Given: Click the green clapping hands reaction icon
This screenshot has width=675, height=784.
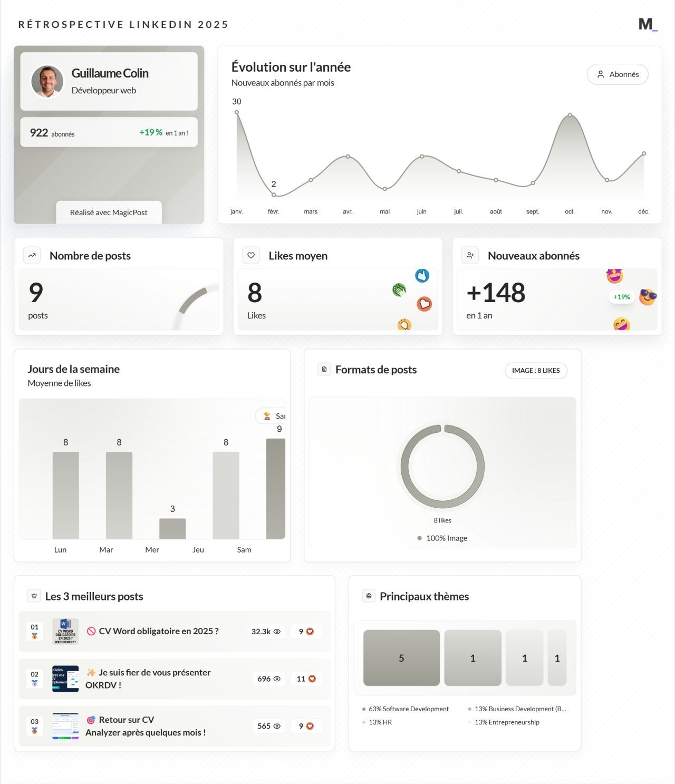Looking at the screenshot, I should click(x=399, y=289).
